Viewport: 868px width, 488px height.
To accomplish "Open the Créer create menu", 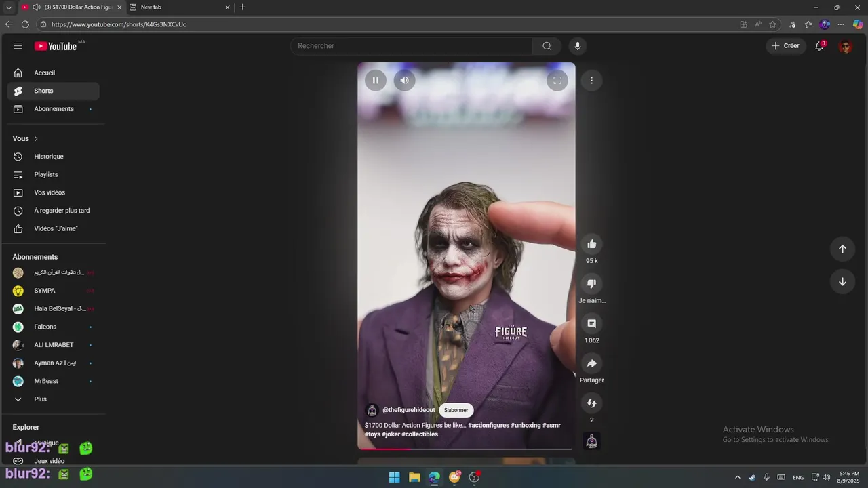I will [x=785, y=46].
